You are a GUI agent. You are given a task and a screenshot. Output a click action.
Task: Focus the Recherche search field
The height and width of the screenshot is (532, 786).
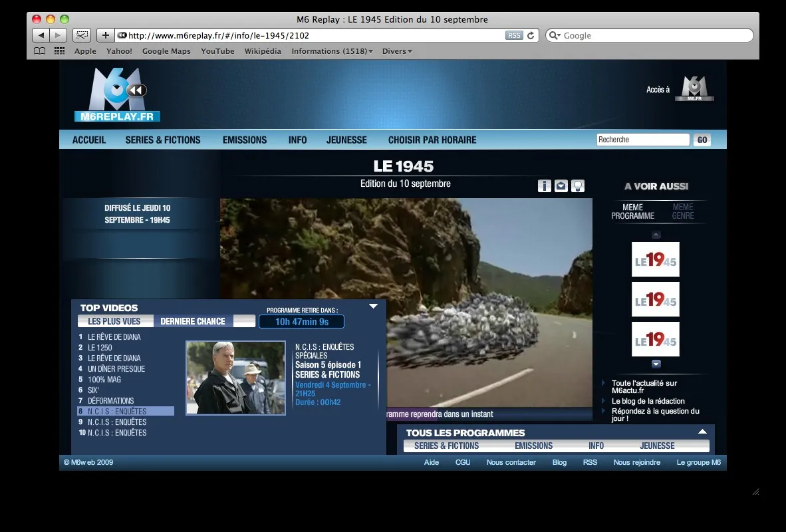[643, 140]
